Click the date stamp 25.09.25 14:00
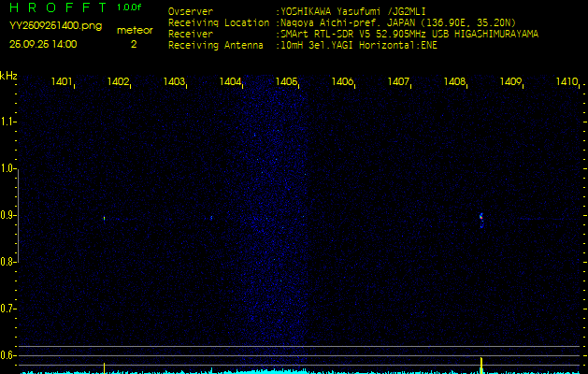The height and width of the screenshot is (374, 588). click(x=43, y=44)
